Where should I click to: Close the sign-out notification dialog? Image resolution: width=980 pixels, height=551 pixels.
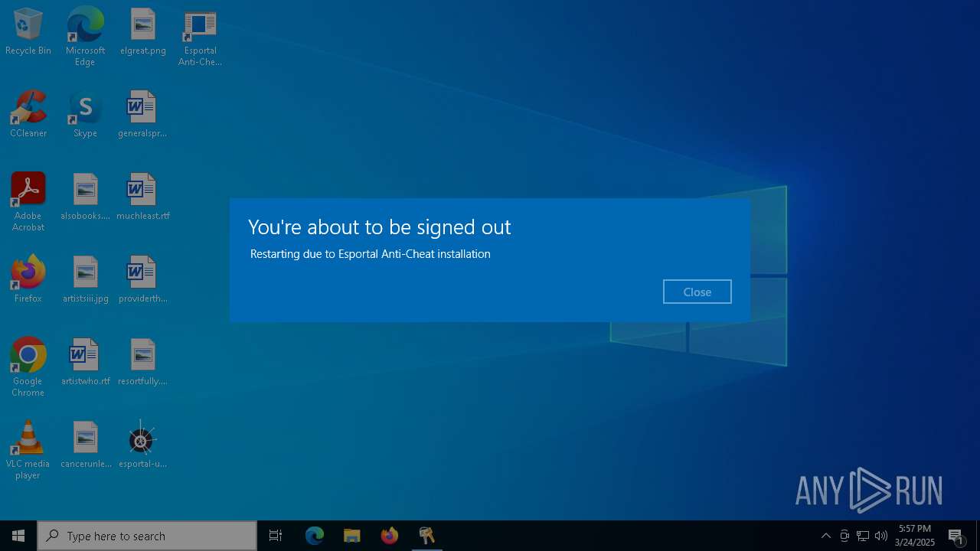pos(697,292)
